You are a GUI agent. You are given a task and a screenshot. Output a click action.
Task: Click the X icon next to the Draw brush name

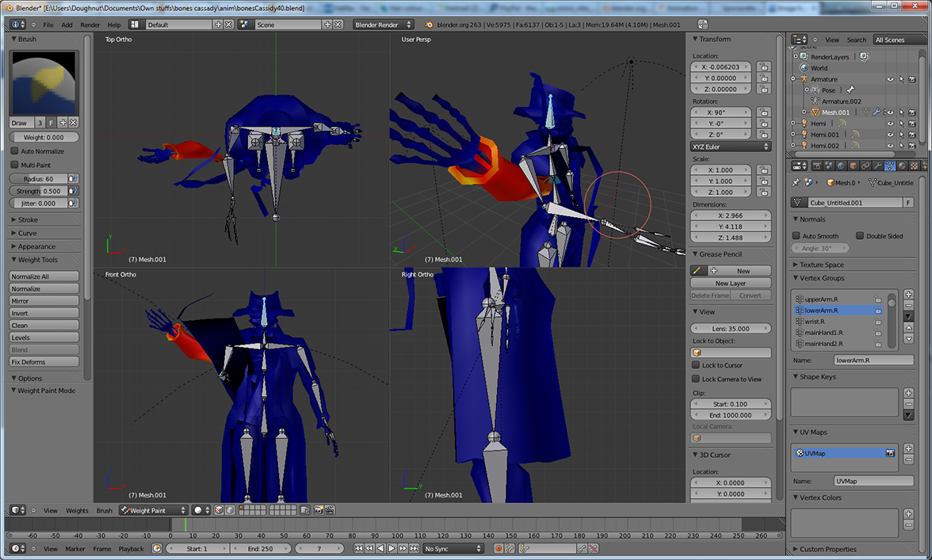[x=73, y=123]
